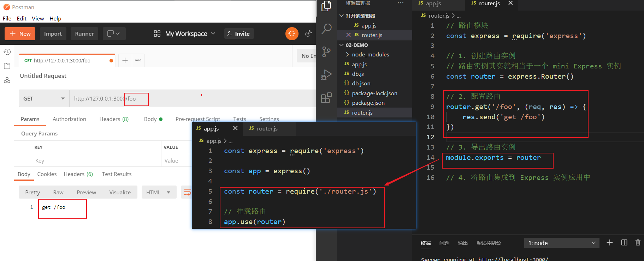Open VS Code Explorer files icon
Viewport: 644px width, 261px height.
coord(326,6)
